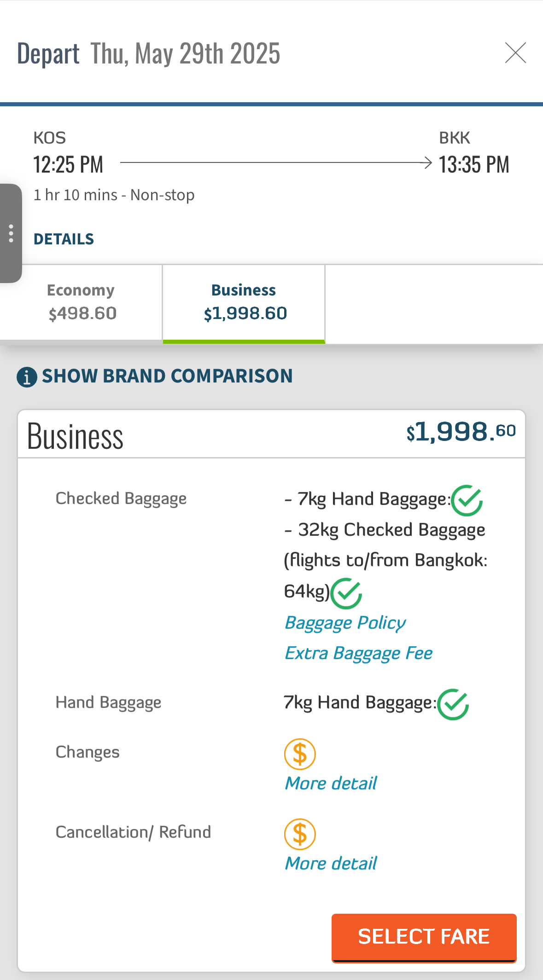Viewport: 543px width, 980px height.
Task: Open More detail under Cancellation/Refund
Action: click(331, 864)
